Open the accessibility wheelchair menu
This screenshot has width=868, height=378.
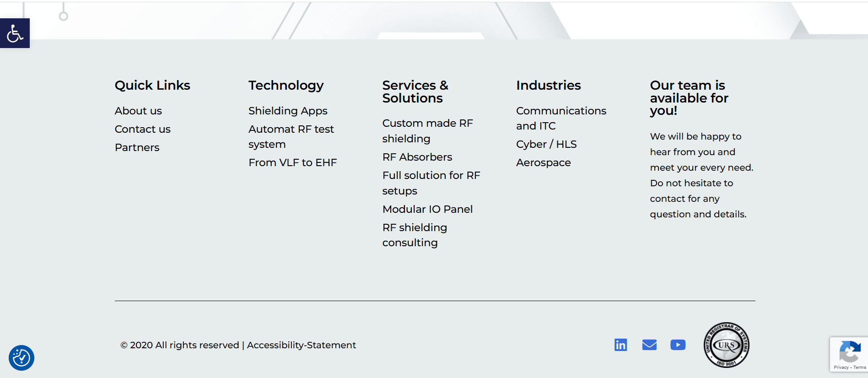pos(15,33)
